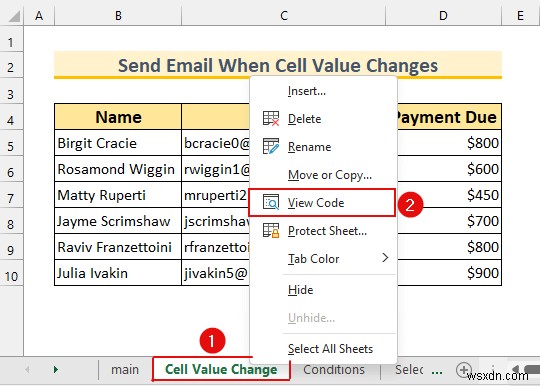540x386 pixels.
Task: Select column A header
Action: [39, 16]
